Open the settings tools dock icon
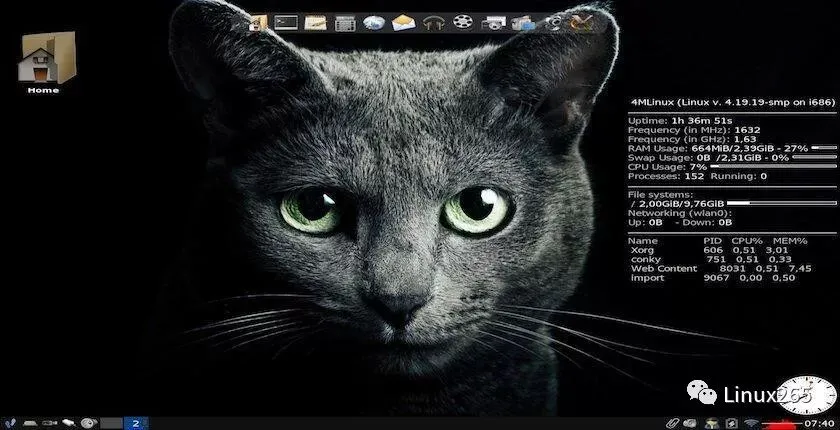The height and width of the screenshot is (430, 840). tap(582, 22)
